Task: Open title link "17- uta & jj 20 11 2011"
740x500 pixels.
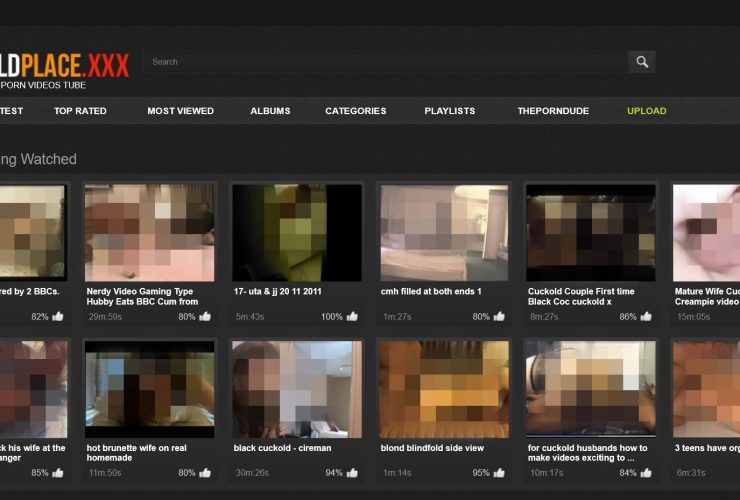Action: tap(278, 291)
